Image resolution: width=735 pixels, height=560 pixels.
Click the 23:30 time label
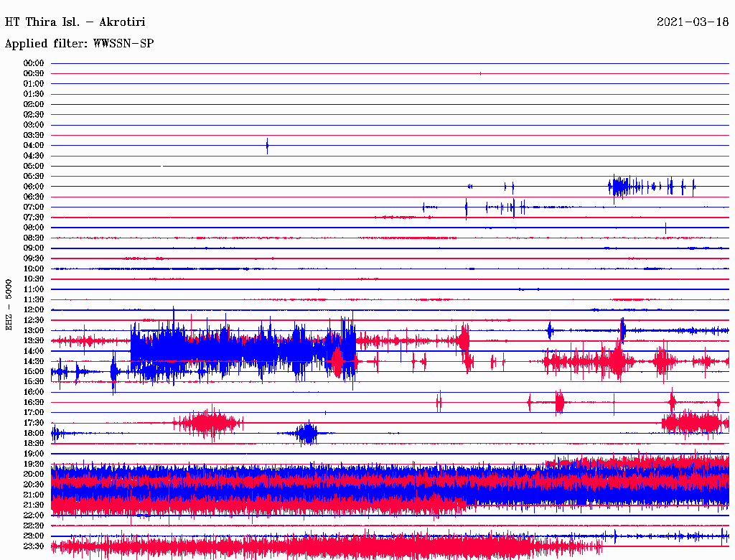[x=34, y=546]
